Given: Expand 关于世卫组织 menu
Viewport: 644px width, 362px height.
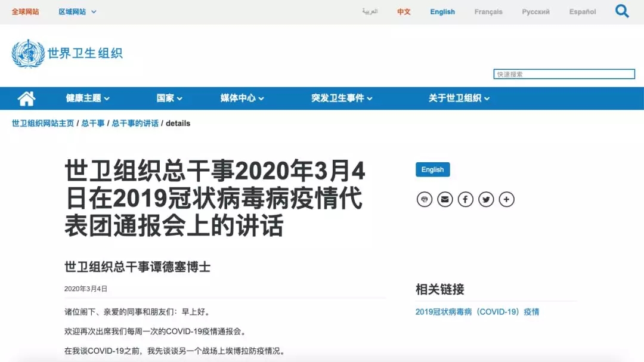Looking at the screenshot, I should coord(459,98).
